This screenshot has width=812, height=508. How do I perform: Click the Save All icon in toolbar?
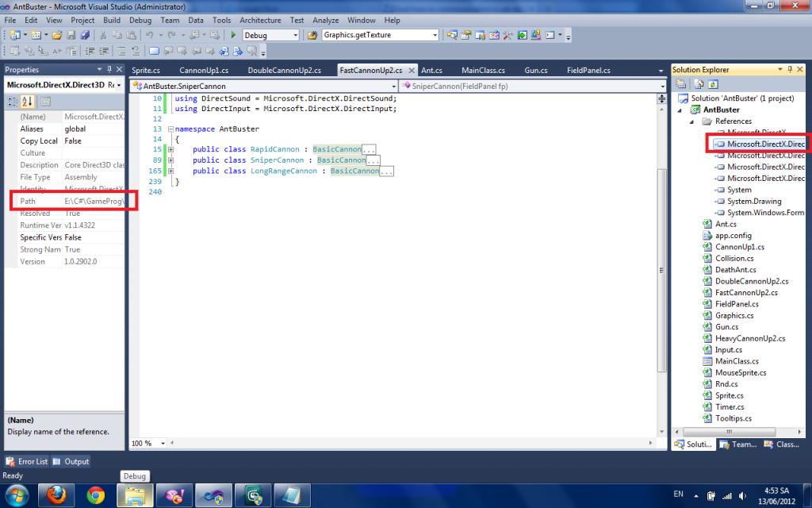[x=85, y=35]
